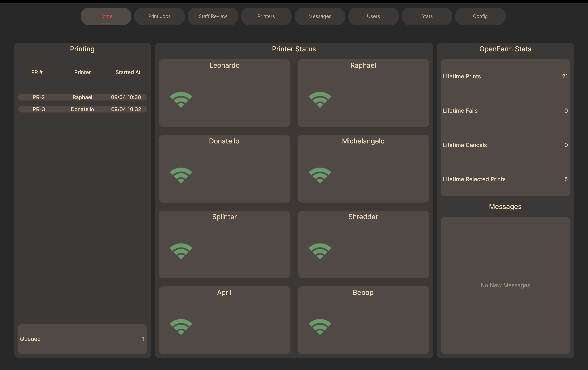Viewport: 588px width, 370px height.
Task: Select print job PR-3 on Donatello
Action: click(82, 109)
